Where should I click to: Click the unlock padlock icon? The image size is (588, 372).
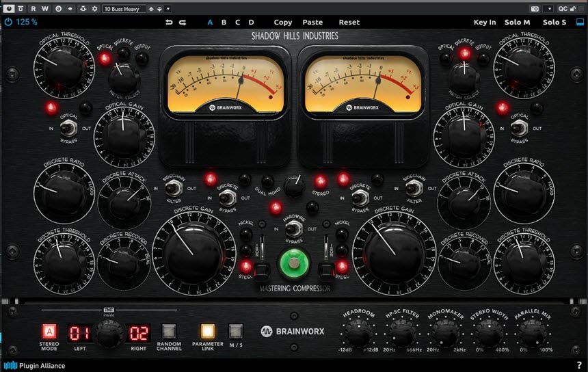tap(573, 8)
